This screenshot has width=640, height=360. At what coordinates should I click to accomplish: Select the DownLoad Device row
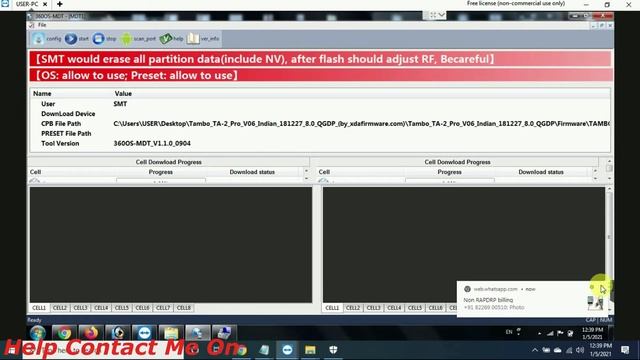320,114
